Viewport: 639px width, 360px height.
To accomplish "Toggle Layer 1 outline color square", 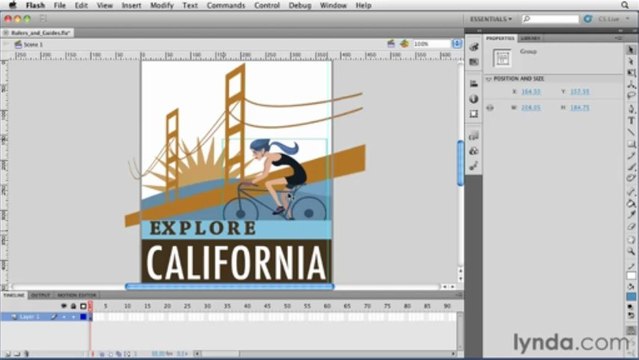I will [x=83, y=317].
